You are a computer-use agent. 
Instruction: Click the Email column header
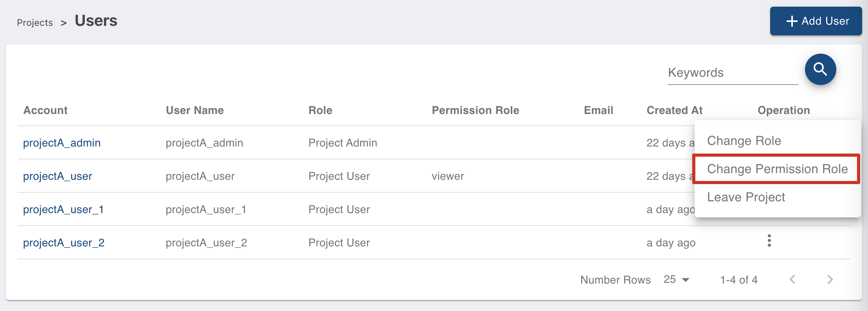pos(598,110)
